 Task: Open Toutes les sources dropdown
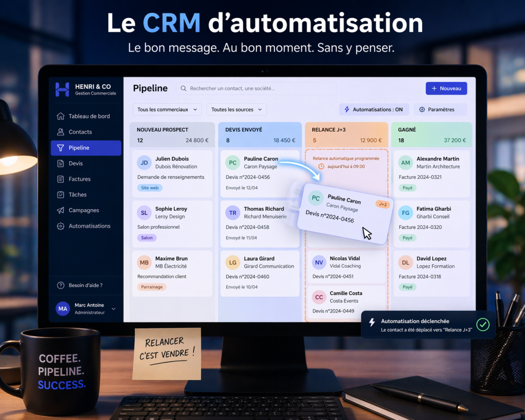point(236,110)
